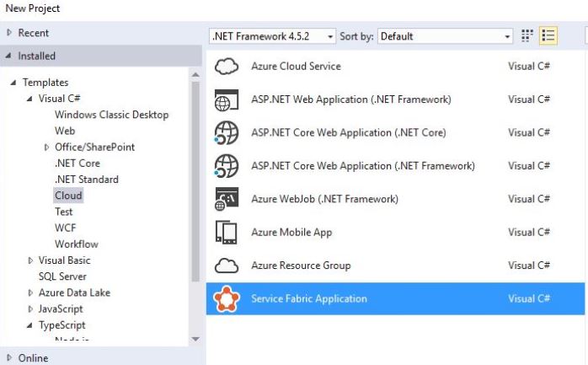
Task: Switch to medium icons list view
Action: 548,36
